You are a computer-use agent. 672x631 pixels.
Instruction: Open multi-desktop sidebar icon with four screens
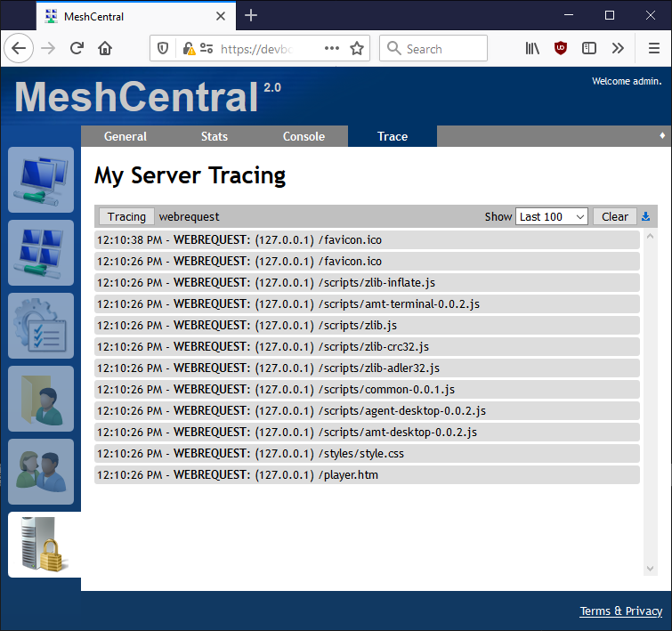tap(41, 253)
